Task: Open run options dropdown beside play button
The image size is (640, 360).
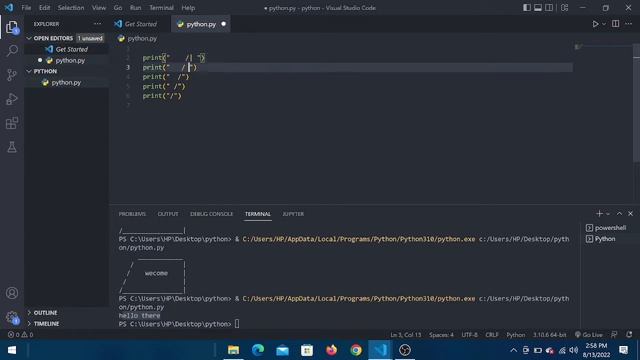Action: 604,24
